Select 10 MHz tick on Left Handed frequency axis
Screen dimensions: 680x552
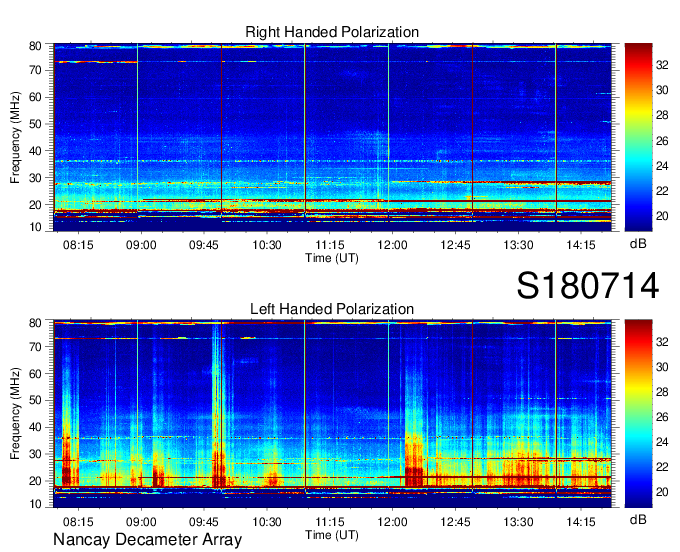tap(36, 504)
